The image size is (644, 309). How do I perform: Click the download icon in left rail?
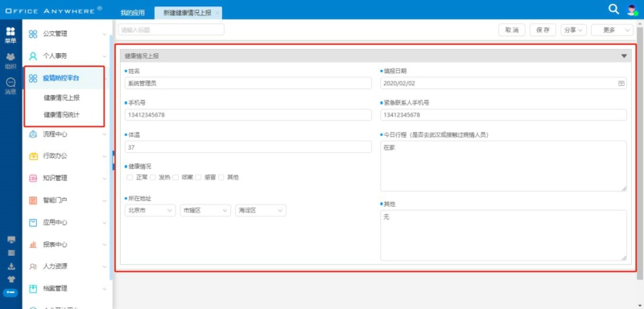pos(11,266)
